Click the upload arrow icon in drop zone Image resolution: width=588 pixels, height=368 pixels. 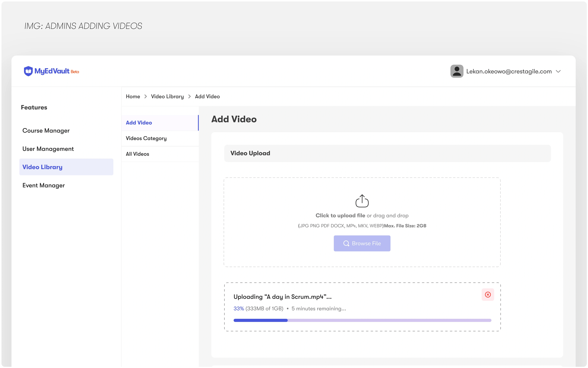tap(362, 201)
